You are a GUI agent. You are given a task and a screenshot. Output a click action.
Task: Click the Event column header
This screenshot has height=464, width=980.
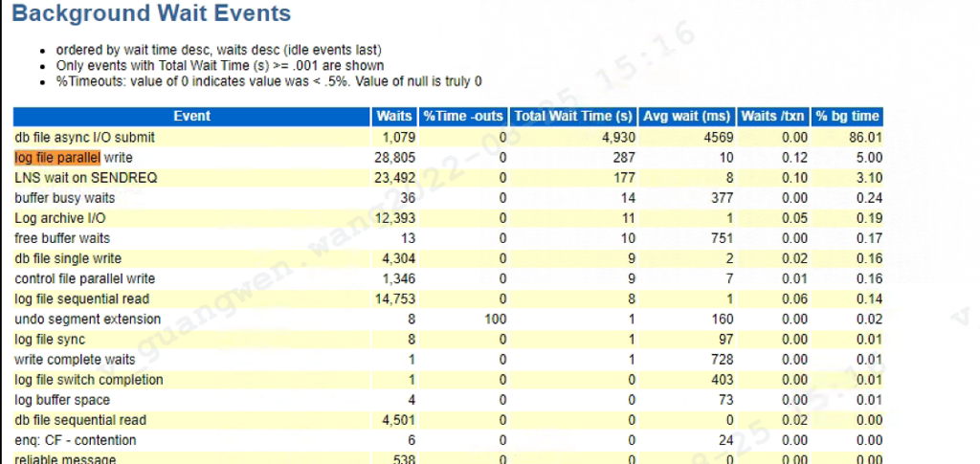(x=191, y=116)
